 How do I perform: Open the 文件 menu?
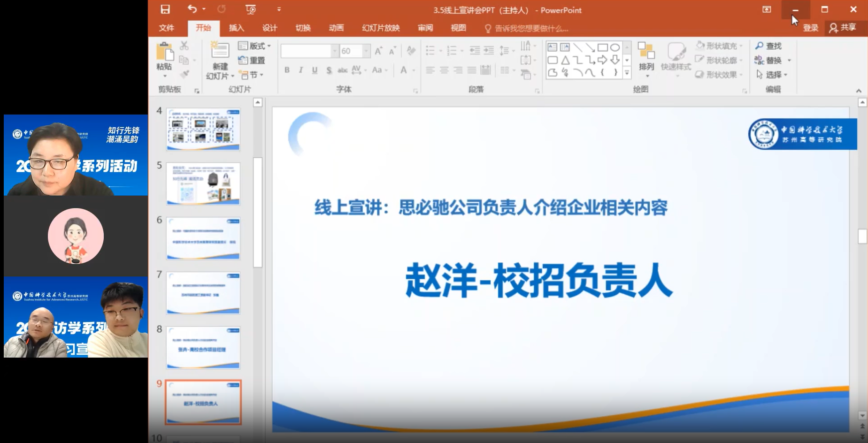click(x=167, y=28)
